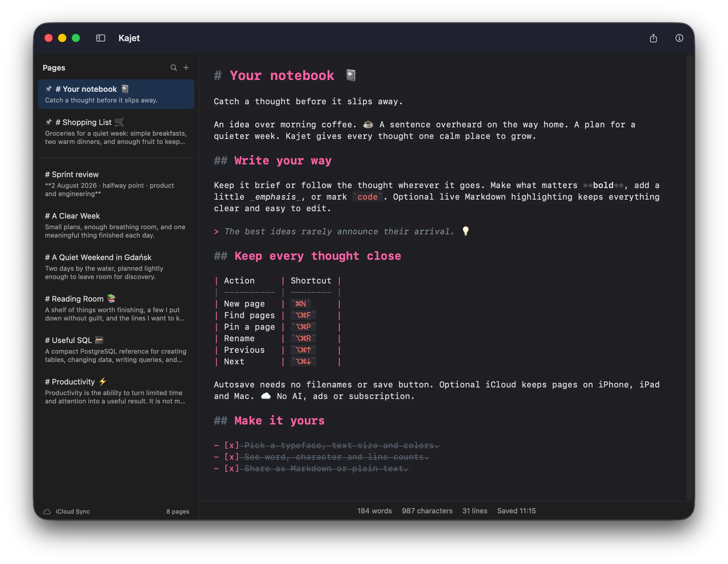728x564 pixels.
Task: Click the ⌥⌘P shortcut cell
Action: (x=303, y=327)
